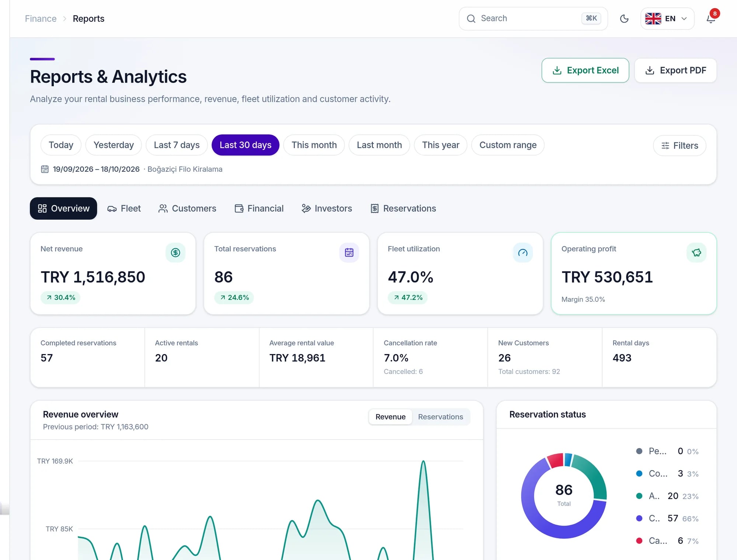Click the donut chart total 86
The image size is (737, 560).
pyautogui.click(x=564, y=490)
